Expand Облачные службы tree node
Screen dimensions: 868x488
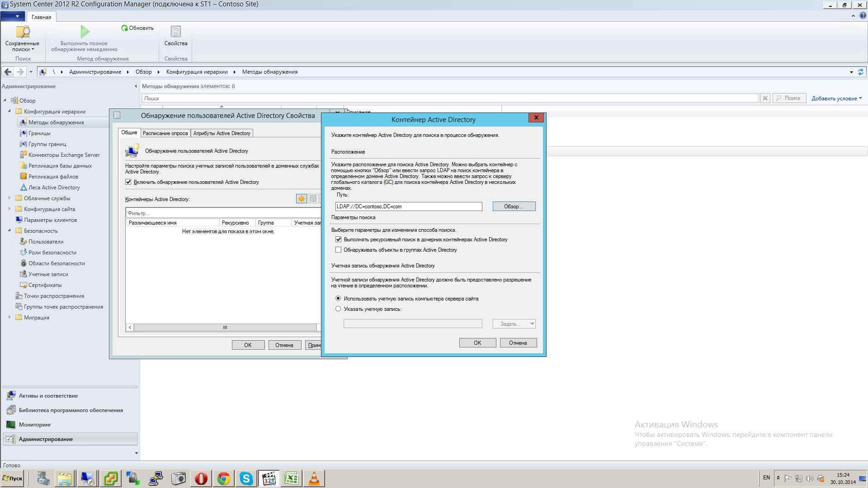point(9,198)
